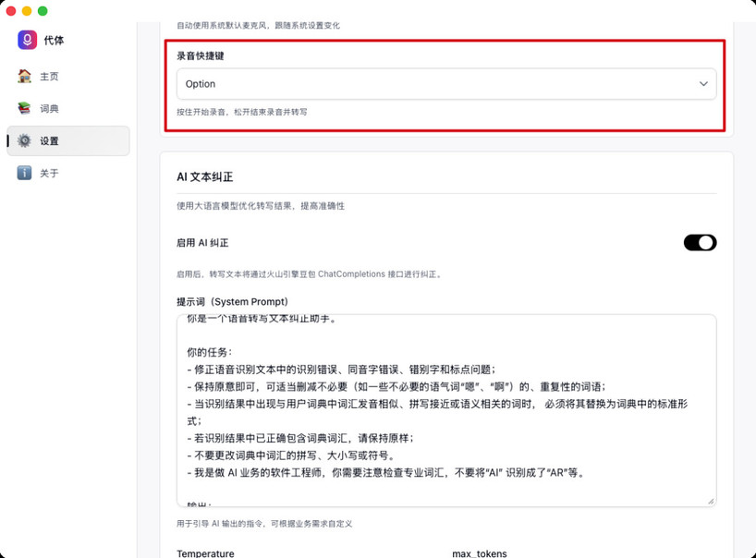This screenshot has height=558, width=756.
Task: Open the 词典 sidebar item
Action: [50, 109]
